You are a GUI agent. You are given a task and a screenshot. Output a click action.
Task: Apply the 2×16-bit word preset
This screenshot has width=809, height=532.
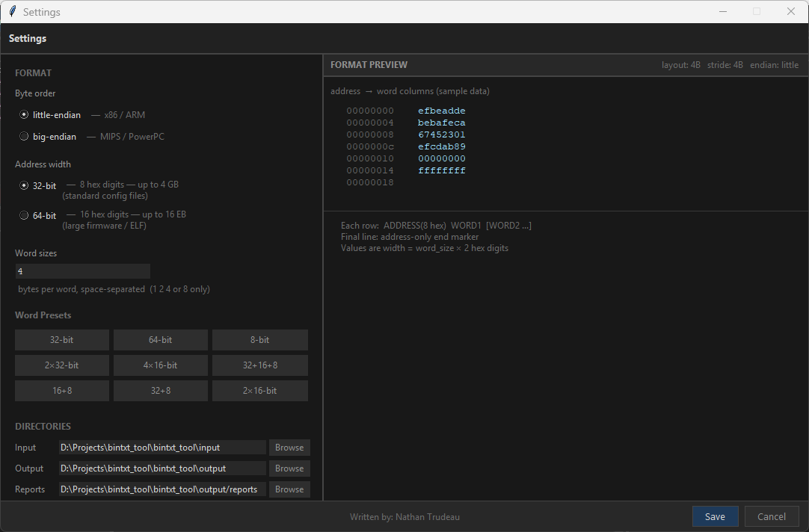(x=260, y=391)
